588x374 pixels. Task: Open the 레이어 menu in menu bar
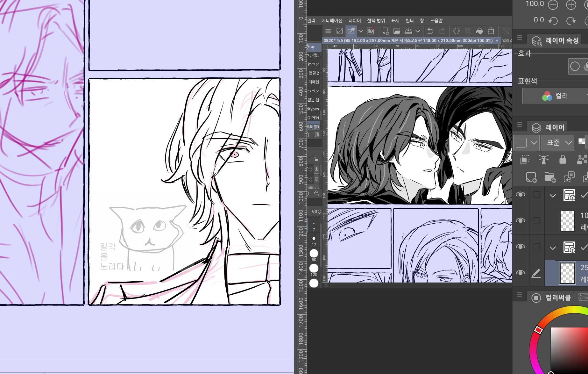(355, 20)
